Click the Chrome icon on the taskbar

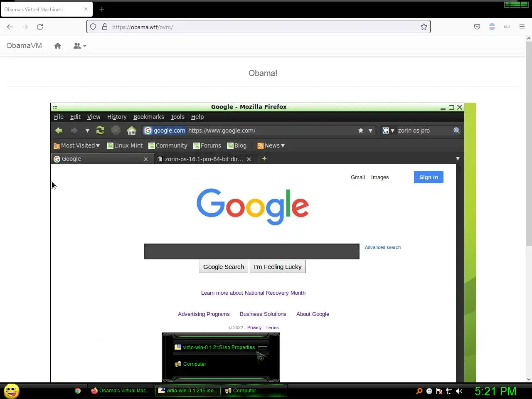(78, 391)
